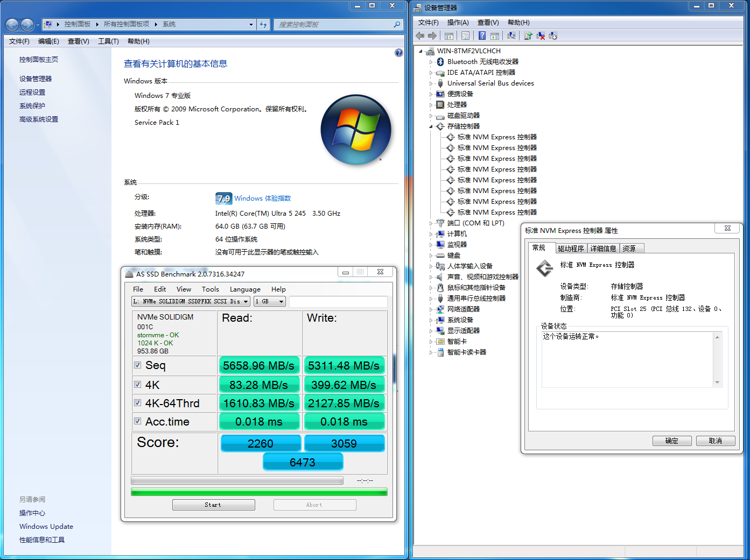Select the Bluetooth radio device category
The height and width of the screenshot is (560, 750).
point(482,62)
